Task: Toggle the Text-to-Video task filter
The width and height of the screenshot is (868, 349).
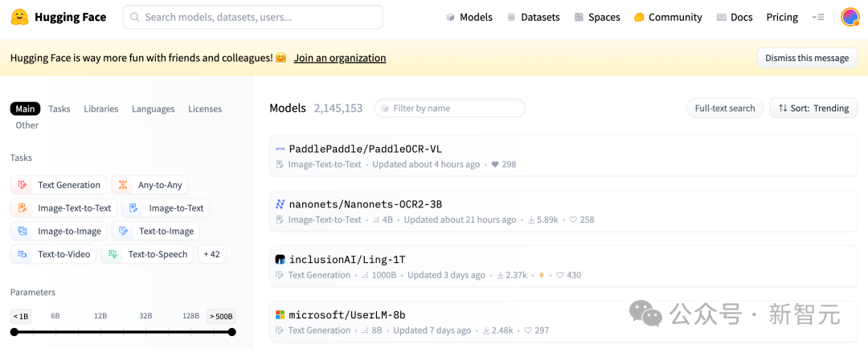Action: [53, 254]
